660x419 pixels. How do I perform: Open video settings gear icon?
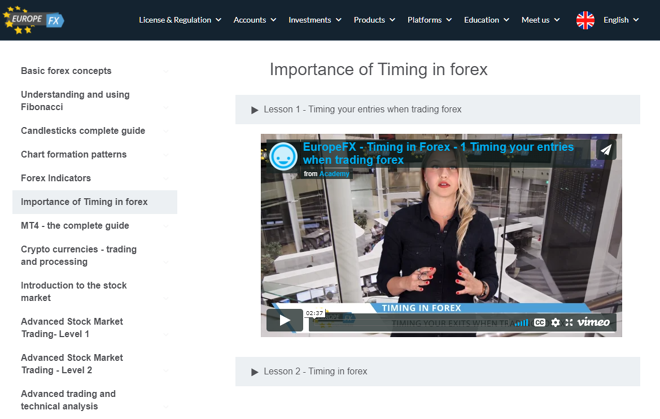click(x=556, y=323)
